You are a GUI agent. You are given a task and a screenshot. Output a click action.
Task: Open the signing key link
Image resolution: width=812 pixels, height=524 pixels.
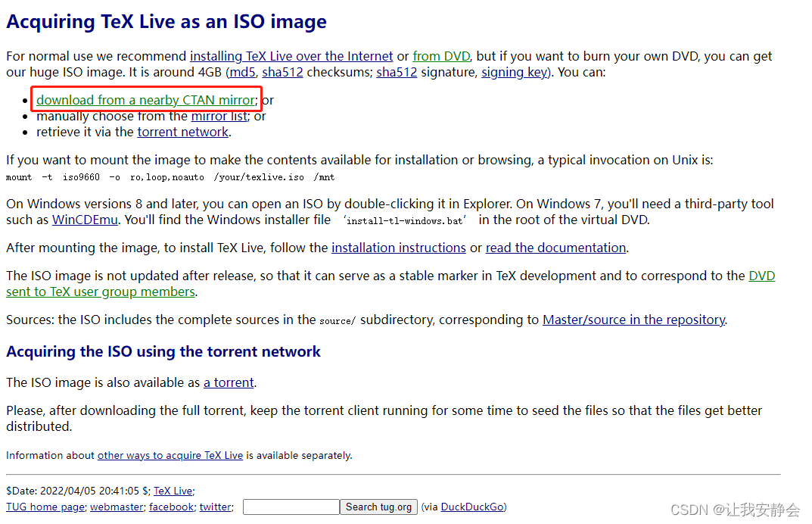[515, 72]
